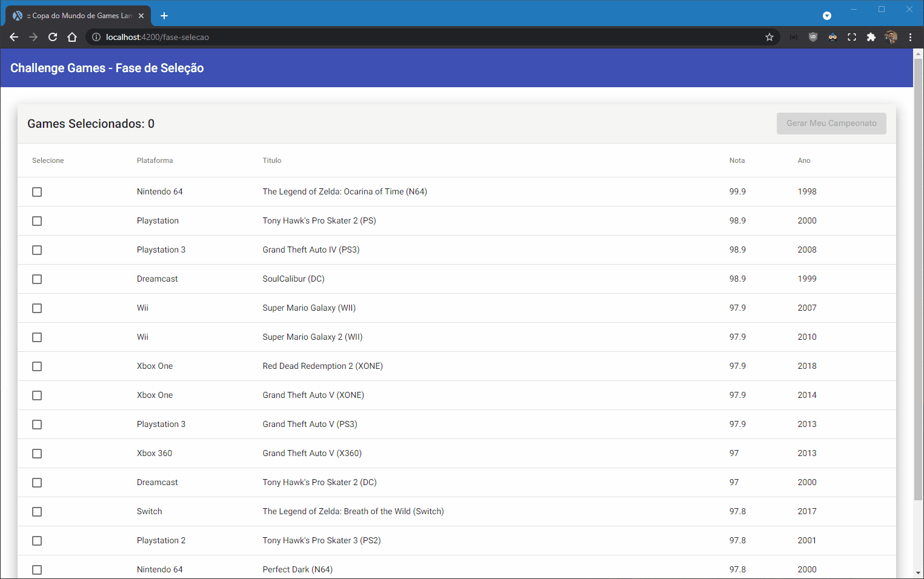Tick Red Dead Redemption 2 (XONE) checkbox
The image size is (924, 579).
[37, 366]
